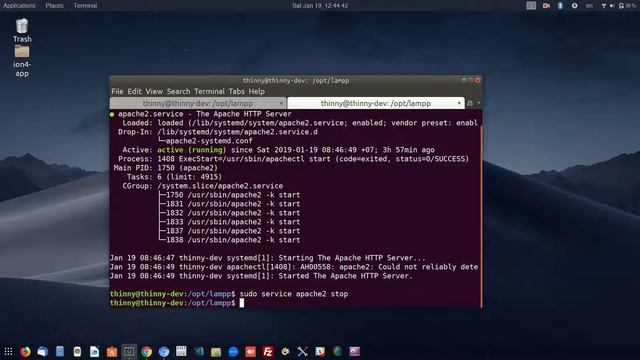Open the Edit menu in the terminal
This screenshot has height=360, width=640.
[x=134, y=91]
